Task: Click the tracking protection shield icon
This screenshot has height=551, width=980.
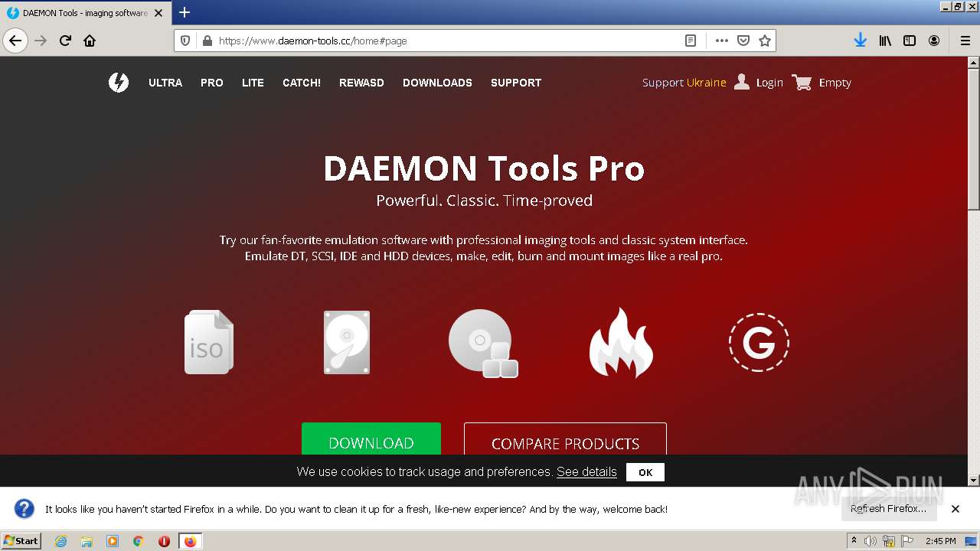Action: pyautogui.click(x=185, y=41)
